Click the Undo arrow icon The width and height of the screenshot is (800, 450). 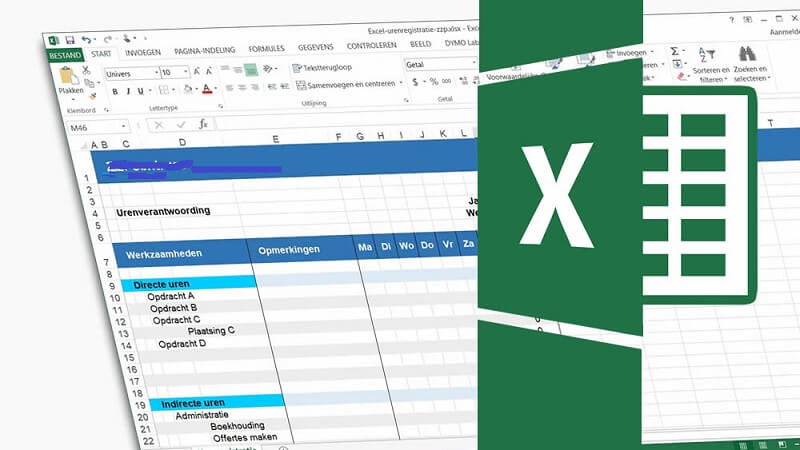click(87, 40)
